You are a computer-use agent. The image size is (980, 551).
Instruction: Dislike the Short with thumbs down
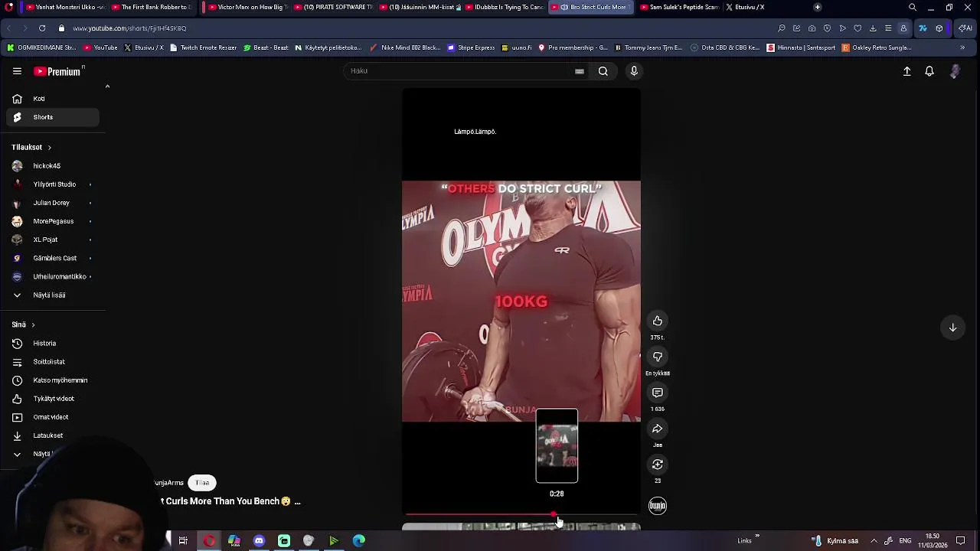click(657, 357)
